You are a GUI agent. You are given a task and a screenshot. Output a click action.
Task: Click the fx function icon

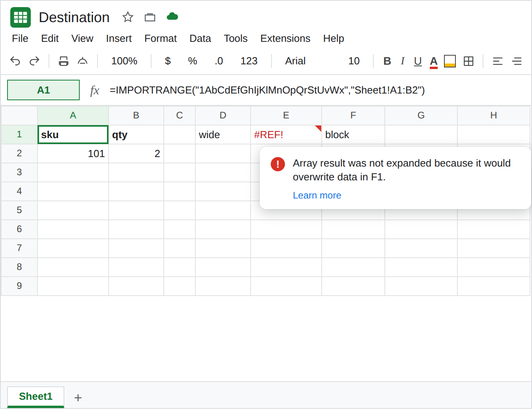[x=95, y=90]
